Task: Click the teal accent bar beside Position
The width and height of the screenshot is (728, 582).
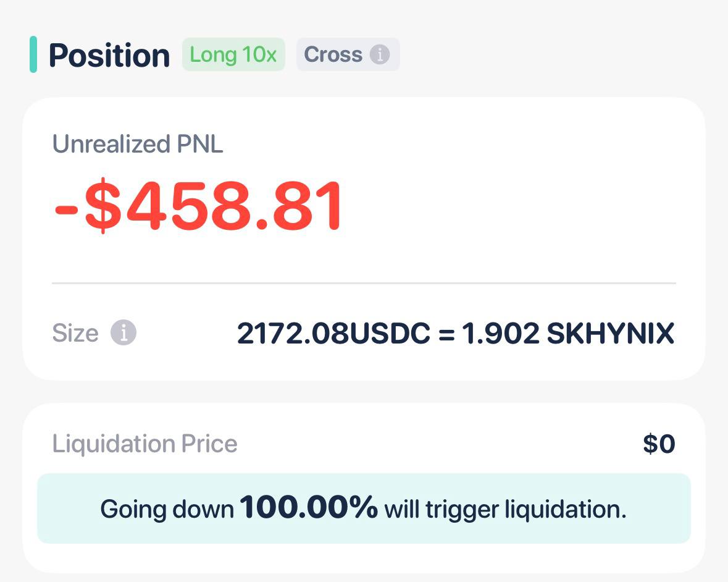Action: tap(33, 54)
